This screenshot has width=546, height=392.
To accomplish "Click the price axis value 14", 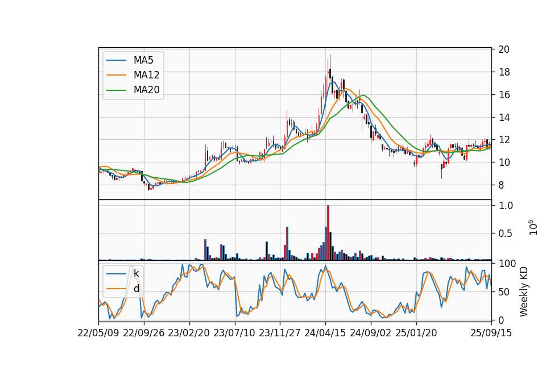I will (x=504, y=117).
